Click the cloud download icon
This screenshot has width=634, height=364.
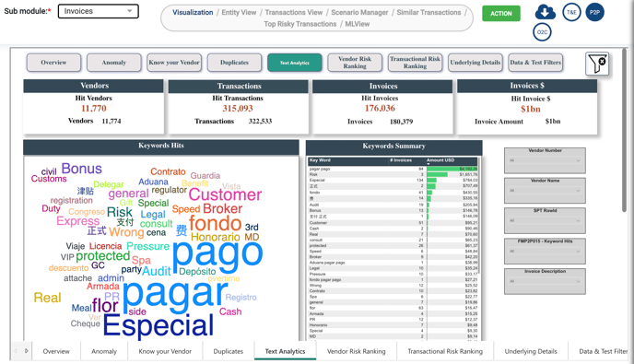click(x=545, y=12)
